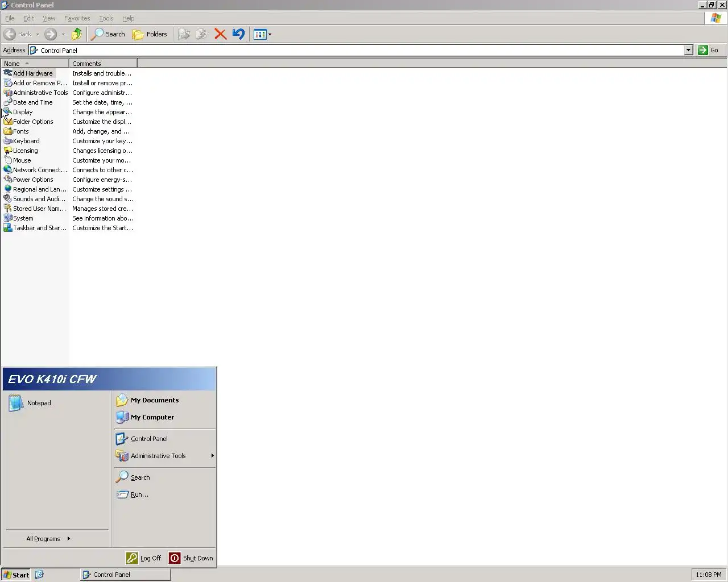This screenshot has width=728, height=582.
Task: Select the 'Installs and trouble…' comment text
Action: coord(102,73)
